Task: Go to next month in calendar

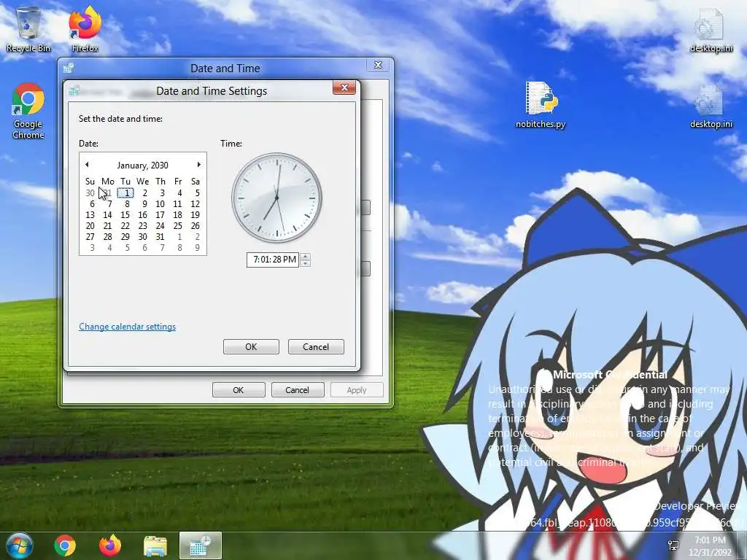Action: click(x=198, y=165)
